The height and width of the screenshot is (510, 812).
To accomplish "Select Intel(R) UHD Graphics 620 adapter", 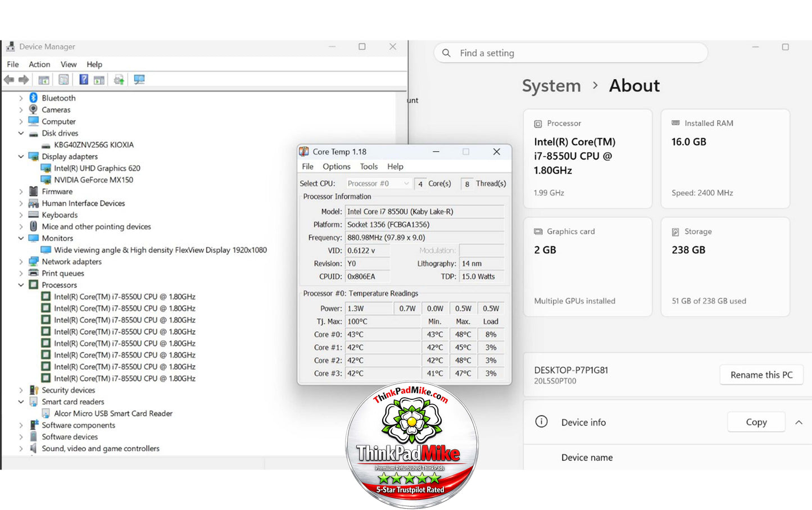I will (x=97, y=168).
